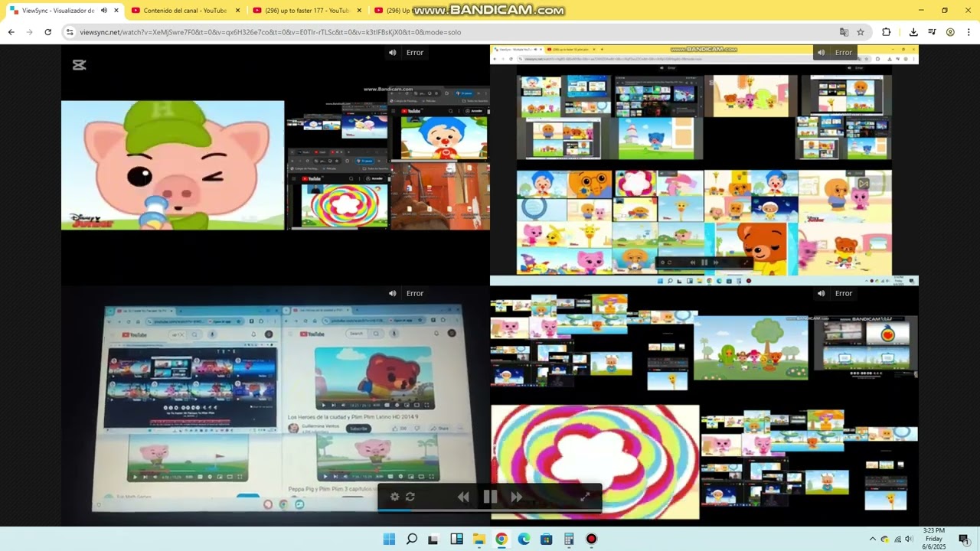The width and height of the screenshot is (980, 551).
Task: Open Calculator from taskbar
Action: click(x=569, y=539)
